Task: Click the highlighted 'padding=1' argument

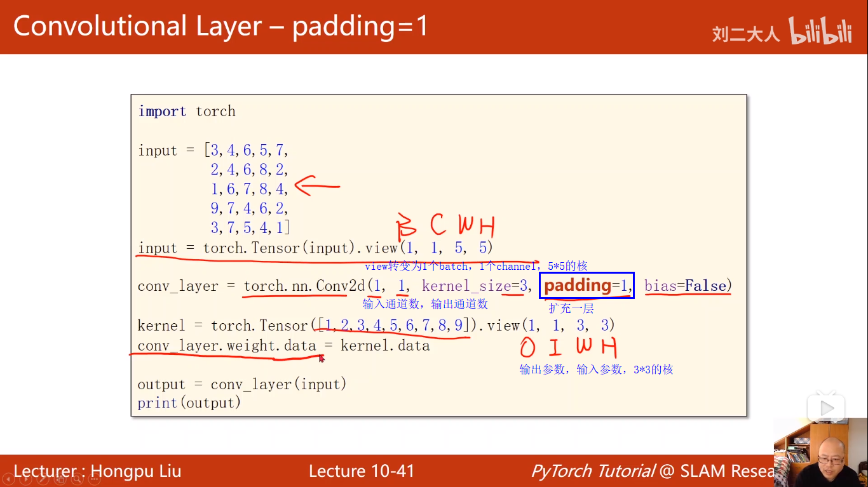Action: (586, 285)
